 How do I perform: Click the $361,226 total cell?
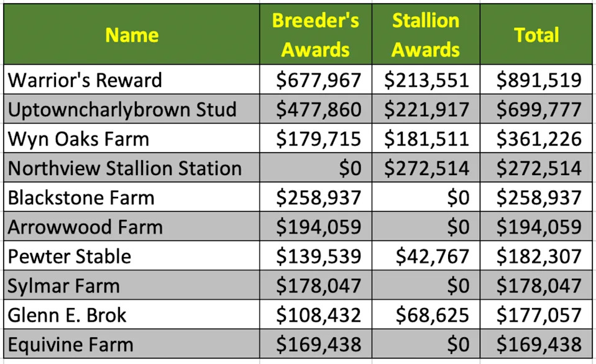tap(536, 139)
